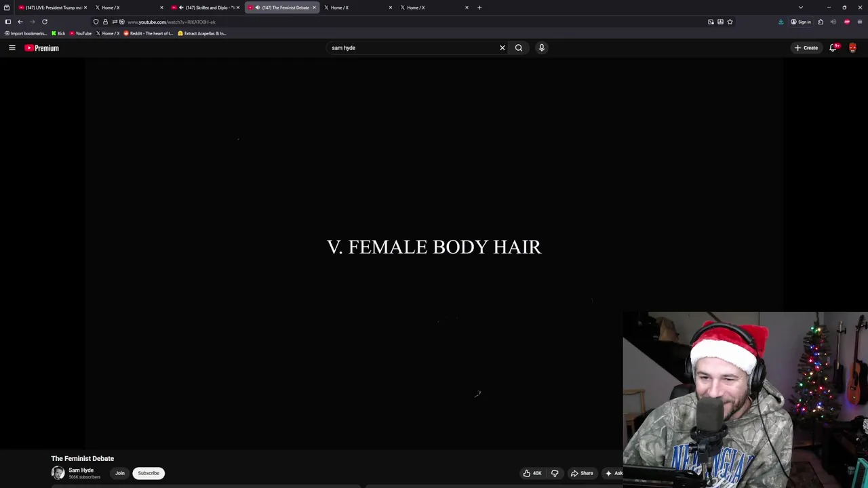Image resolution: width=868 pixels, height=488 pixels.
Task: Click the webcam overlay in video corner
Action: click(x=745, y=400)
